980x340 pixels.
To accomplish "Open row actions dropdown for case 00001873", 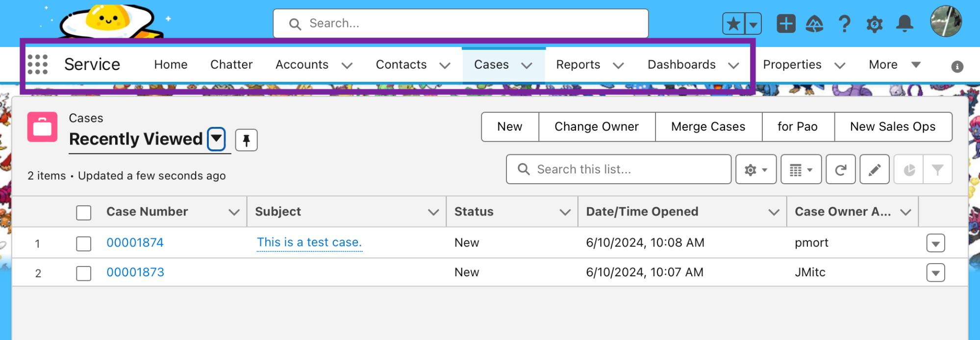I will point(935,273).
